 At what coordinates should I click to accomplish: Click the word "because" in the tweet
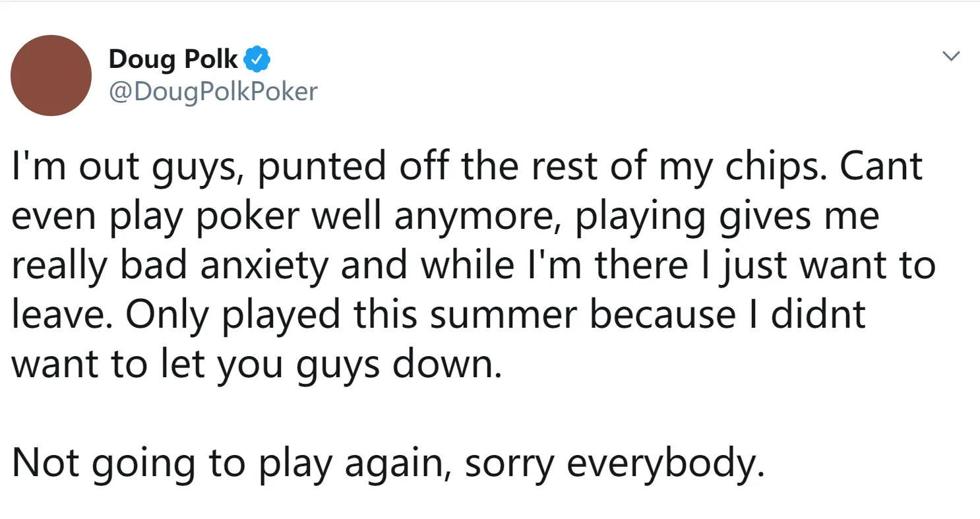pyautogui.click(x=662, y=316)
